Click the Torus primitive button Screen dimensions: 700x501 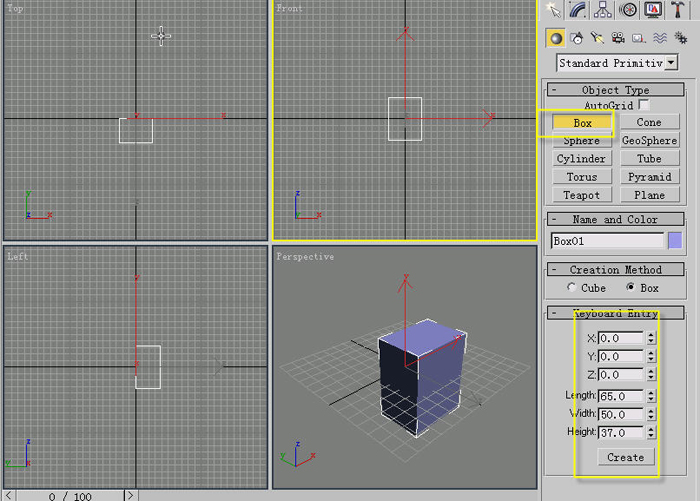click(582, 177)
